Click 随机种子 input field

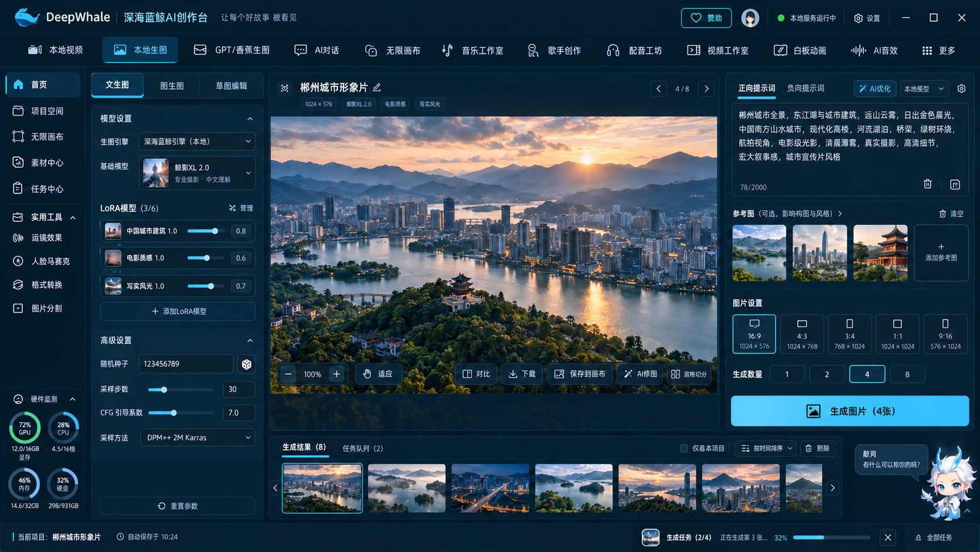coord(186,364)
